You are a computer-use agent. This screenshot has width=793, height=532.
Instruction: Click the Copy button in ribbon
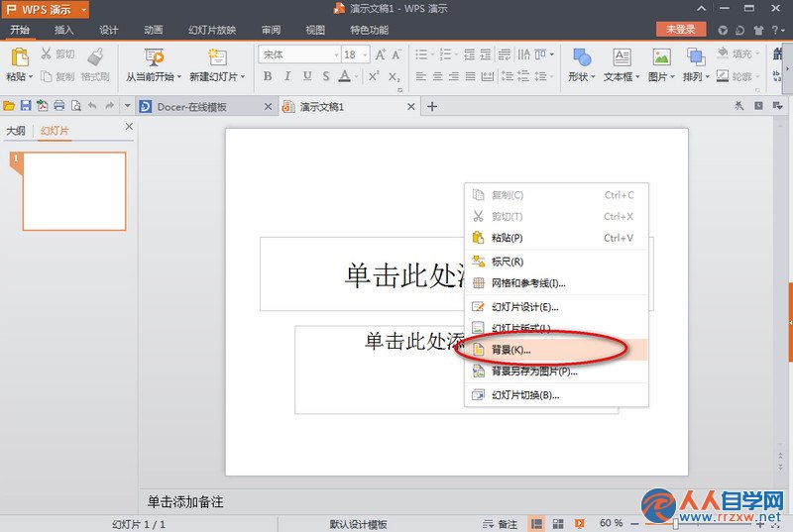click(57, 77)
